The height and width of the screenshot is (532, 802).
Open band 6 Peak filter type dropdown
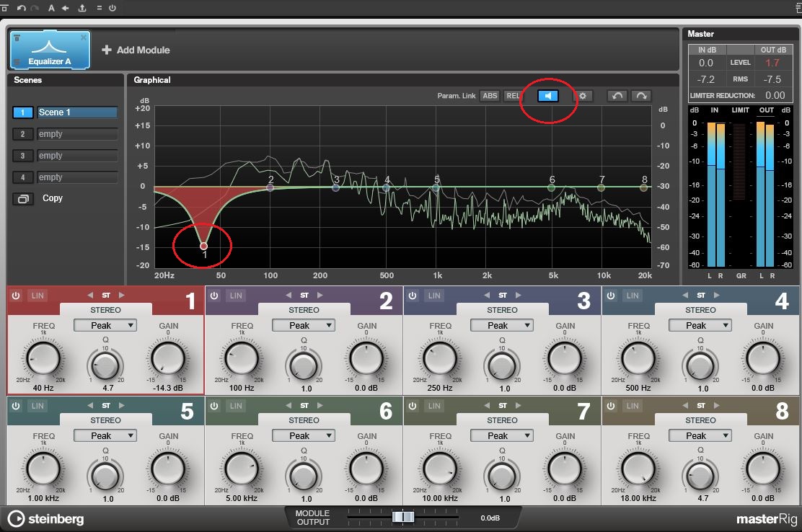[x=304, y=436]
